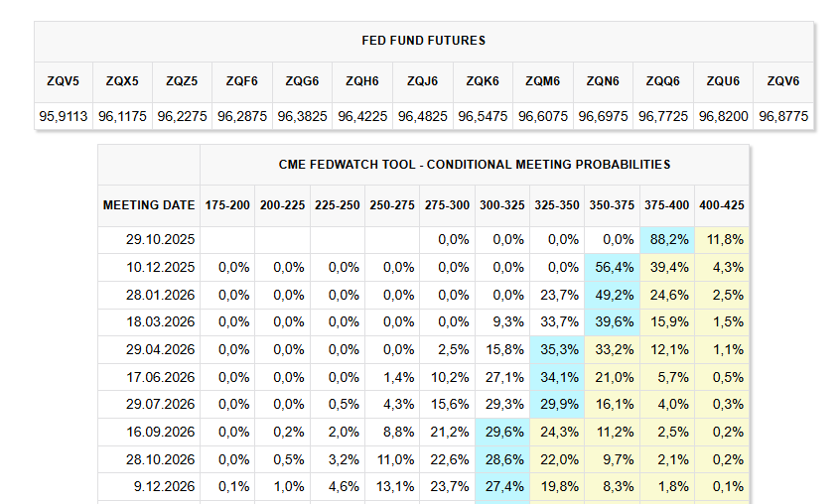Select the 300-325 rate range header

[502, 205]
